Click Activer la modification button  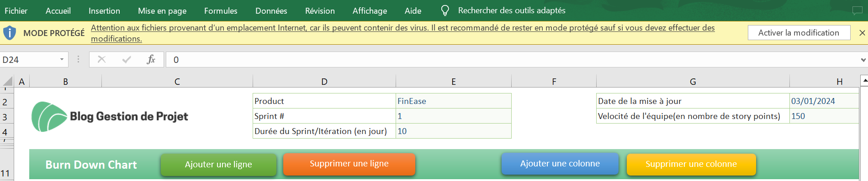[x=799, y=33]
